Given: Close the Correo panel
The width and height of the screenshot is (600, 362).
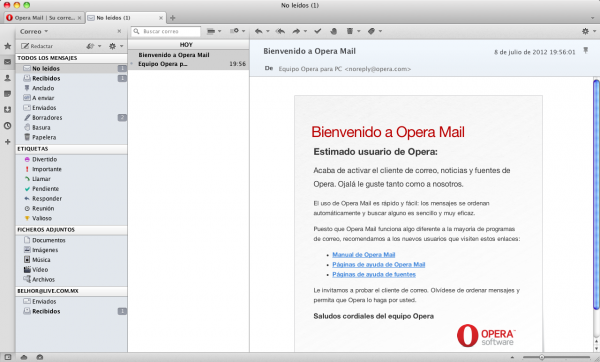Looking at the screenshot, I should (x=119, y=31).
